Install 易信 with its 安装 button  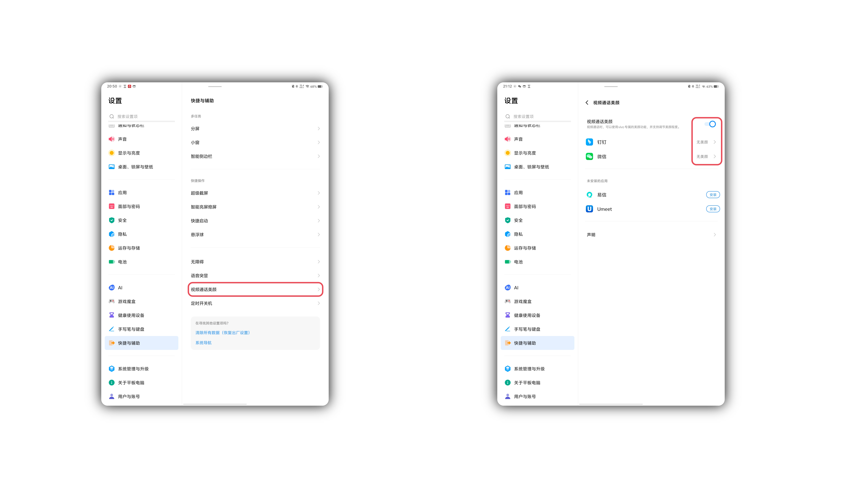click(x=713, y=195)
